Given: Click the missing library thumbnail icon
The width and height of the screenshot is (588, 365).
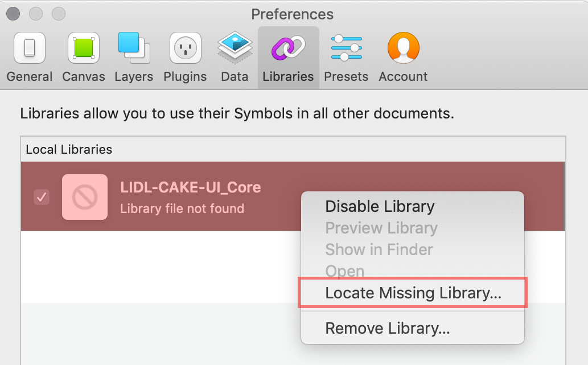Looking at the screenshot, I should (85, 197).
